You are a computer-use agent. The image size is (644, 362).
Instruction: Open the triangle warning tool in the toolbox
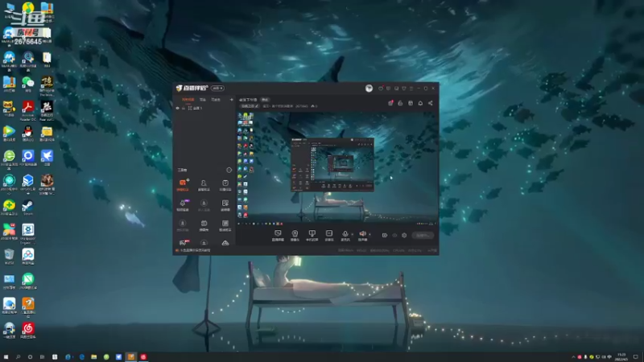pyautogui.click(x=225, y=243)
